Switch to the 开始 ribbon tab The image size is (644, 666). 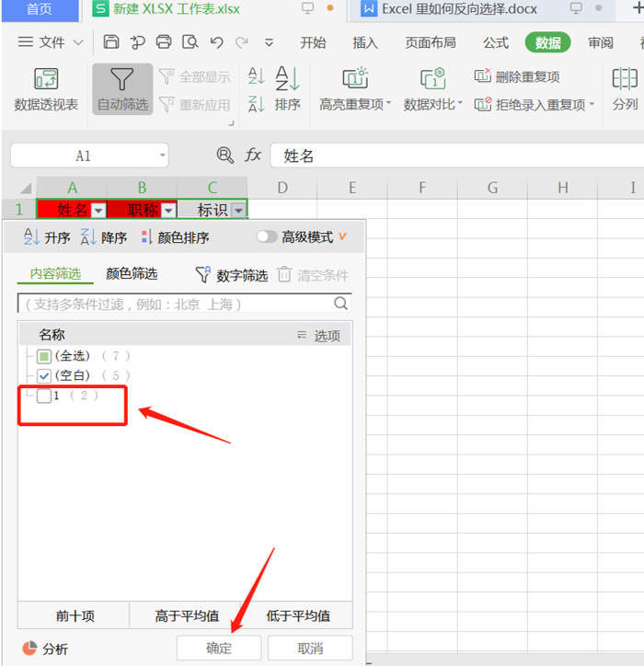[x=313, y=42]
